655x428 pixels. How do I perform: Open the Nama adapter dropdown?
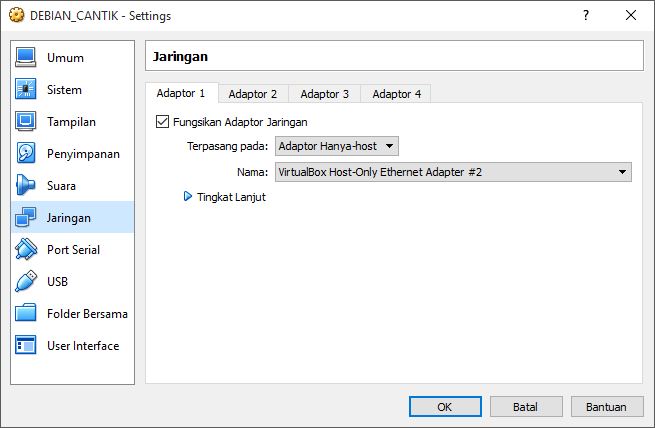point(453,172)
